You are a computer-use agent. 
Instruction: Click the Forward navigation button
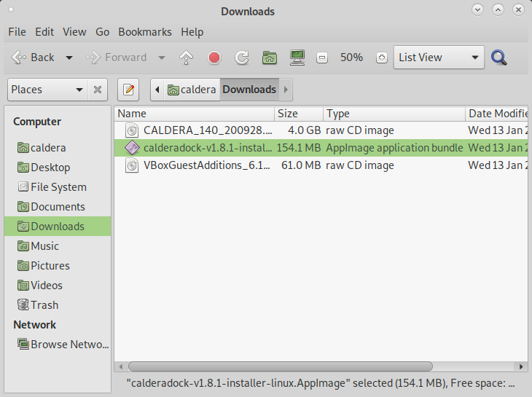click(117, 58)
